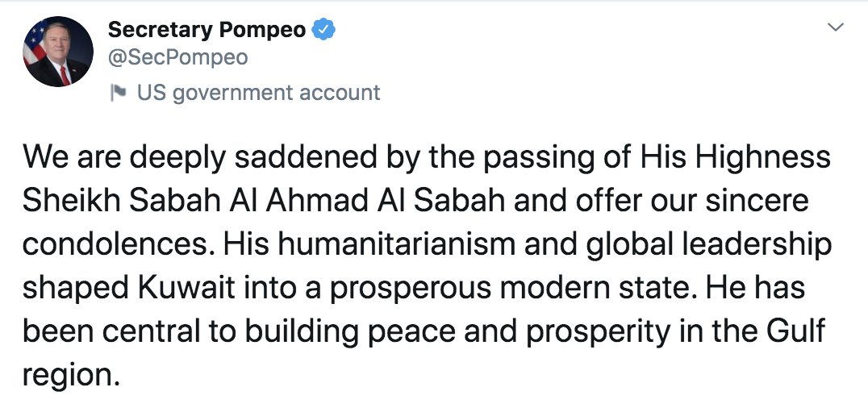Visit the @SecPompeo handle link
This screenshot has width=868, height=408.
(177, 58)
